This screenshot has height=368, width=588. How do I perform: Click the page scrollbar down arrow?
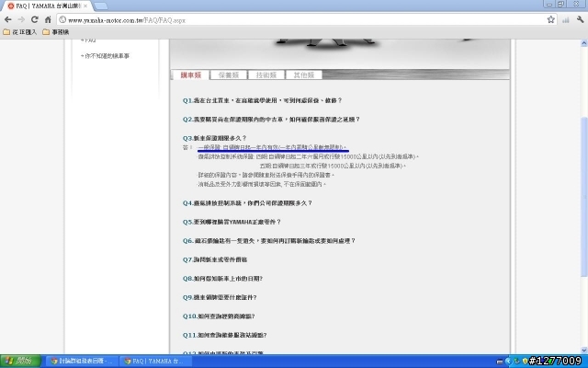pyautogui.click(x=584, y=350)
